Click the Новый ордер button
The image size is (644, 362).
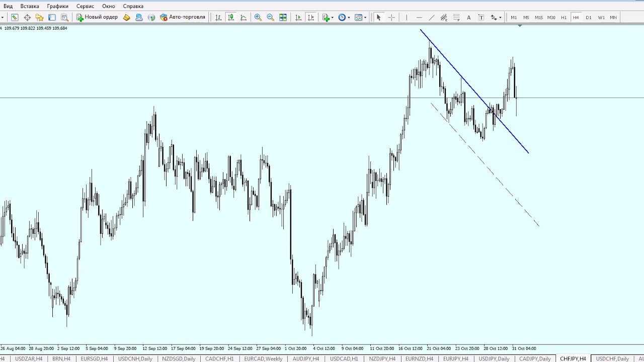coord(97,17)
